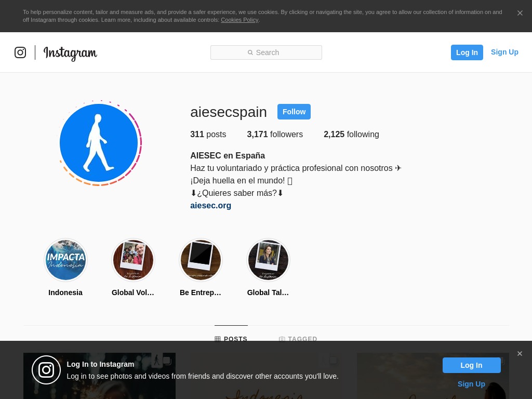Click the header Sign Up link
Image resolution: width=532 pixels, height=399 pixels.
click(x=504, y=52)
